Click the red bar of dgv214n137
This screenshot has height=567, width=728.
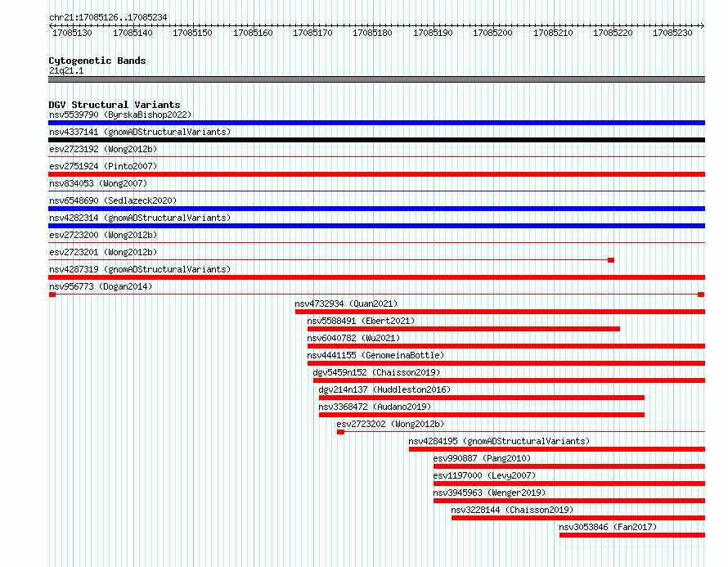tap(482, 398)
